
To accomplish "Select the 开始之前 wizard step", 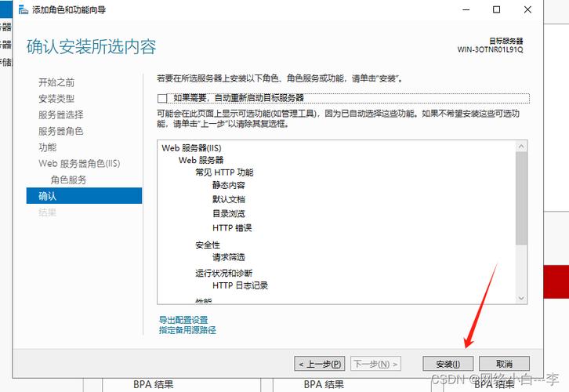I will pyautogui.click(x=56, y=82).
